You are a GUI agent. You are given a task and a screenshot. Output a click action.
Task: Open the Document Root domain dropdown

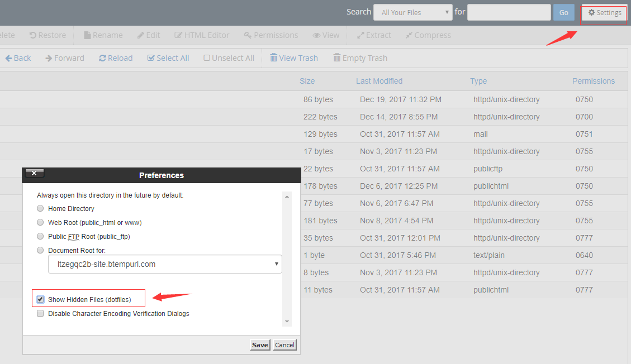(165, 264)
